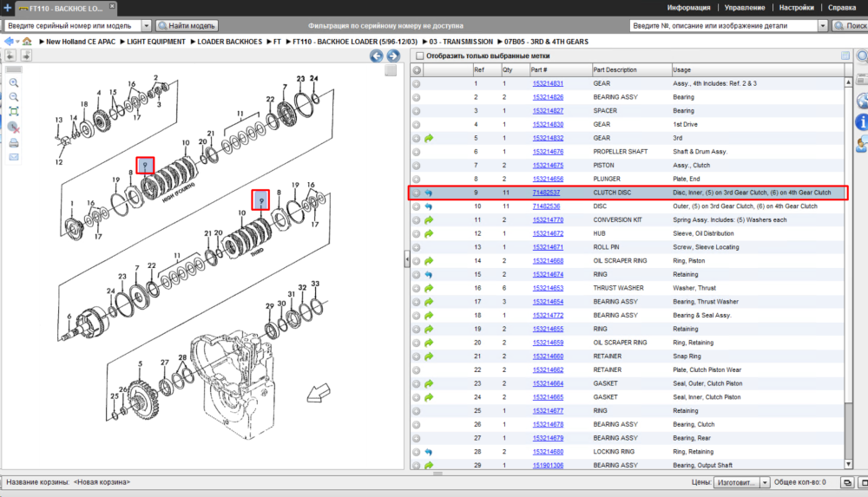Screen dimensions: 868x497
Task: Open the serial number or model dropdown arrow
Action: (146, 25)
